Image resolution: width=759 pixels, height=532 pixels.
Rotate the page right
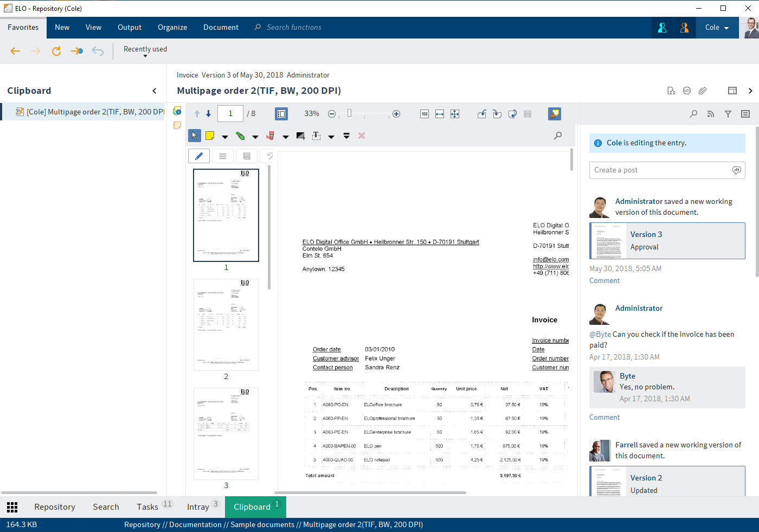coord(497,114)
